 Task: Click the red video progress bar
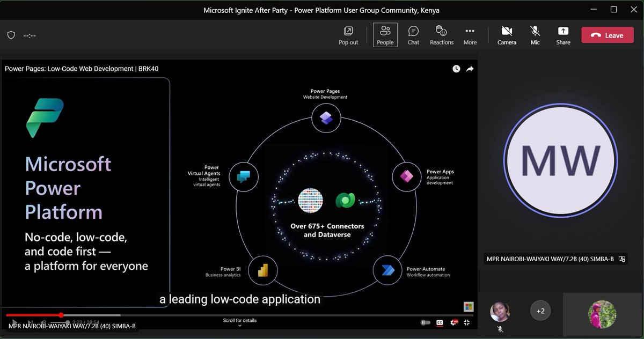coord(33,315)
